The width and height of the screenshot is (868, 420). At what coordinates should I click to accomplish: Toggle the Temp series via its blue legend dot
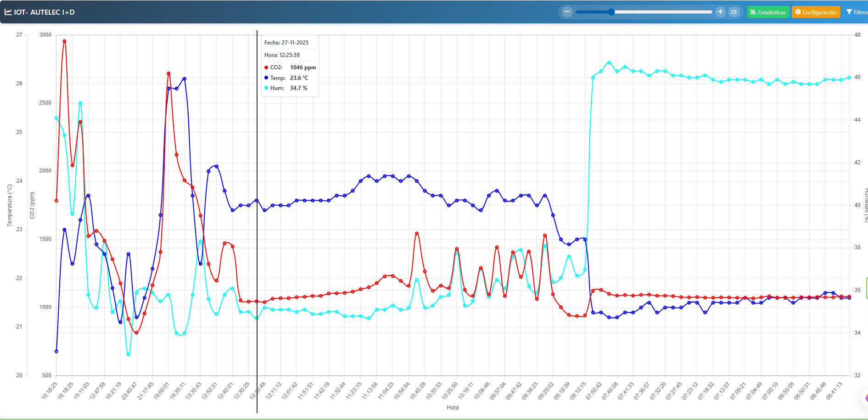266,78
